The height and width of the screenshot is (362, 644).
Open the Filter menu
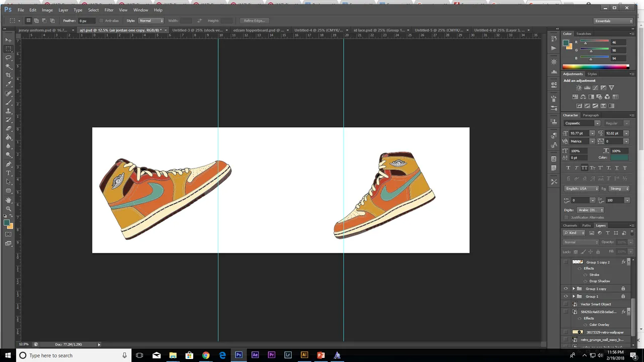tap(109, 10)
